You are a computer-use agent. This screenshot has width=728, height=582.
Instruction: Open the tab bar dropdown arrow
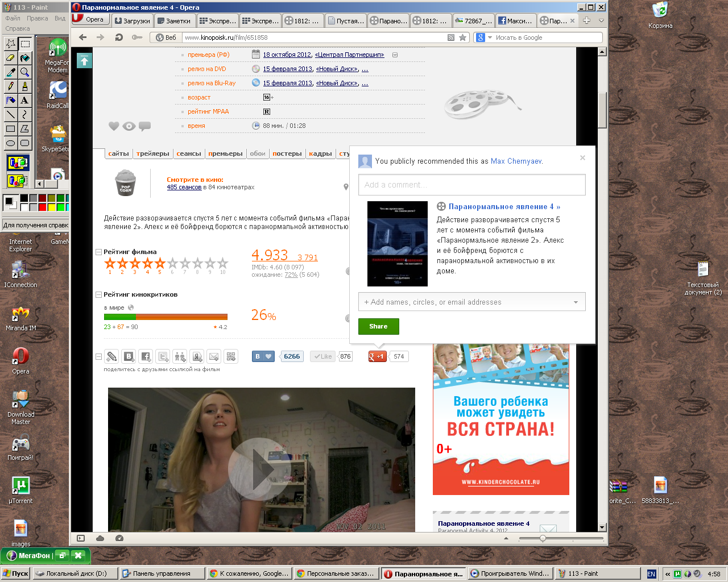601,20
